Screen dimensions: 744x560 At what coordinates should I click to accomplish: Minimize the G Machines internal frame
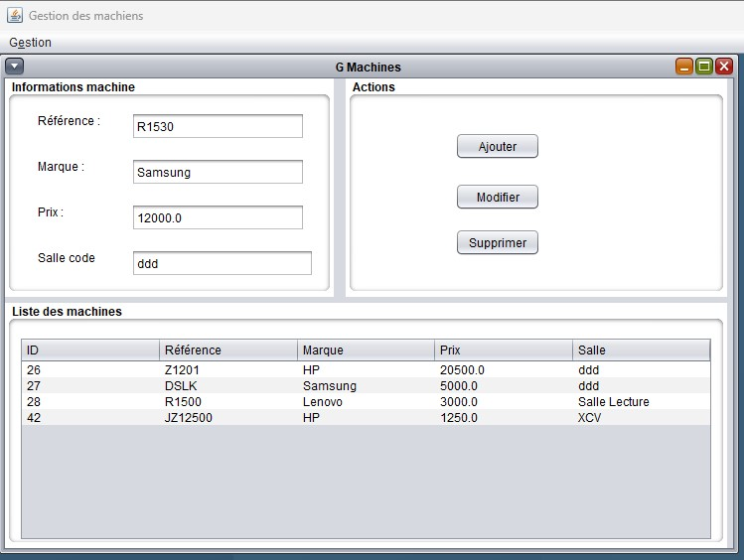point(684,67)
